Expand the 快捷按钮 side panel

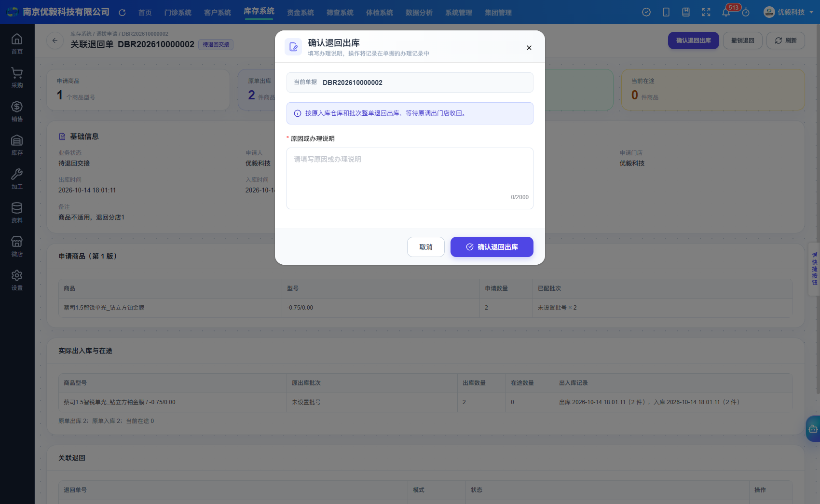pos(814,269)
